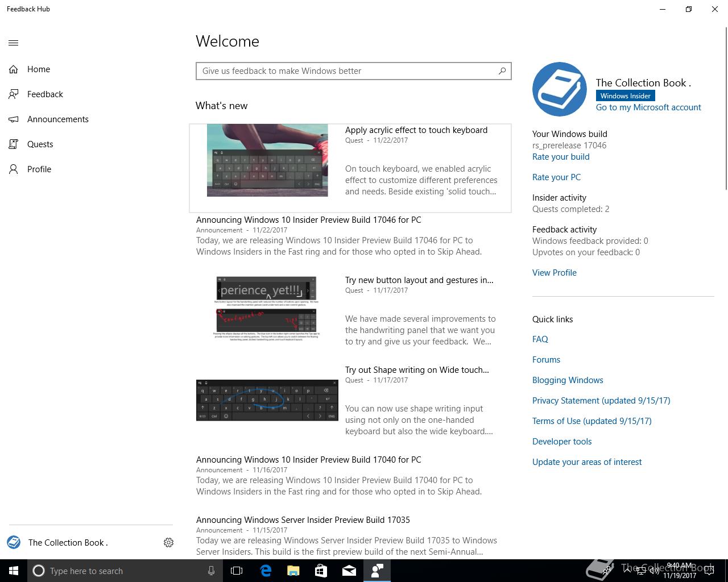Click 'Quests completed: 2' text
Image resolution: width=728 pixels, height=582 pixels.
(x=570, y=209)
